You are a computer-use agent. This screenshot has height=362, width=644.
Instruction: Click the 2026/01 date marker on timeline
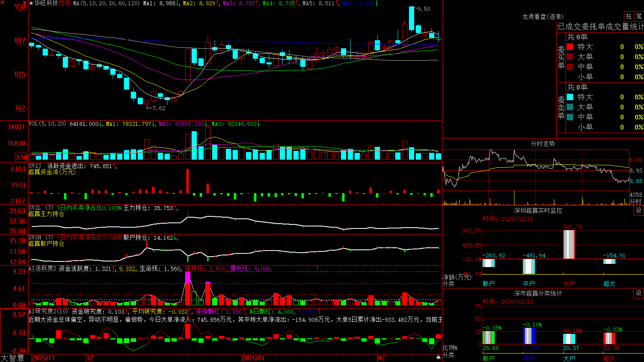pyautogui.click(x=253, y=358)
